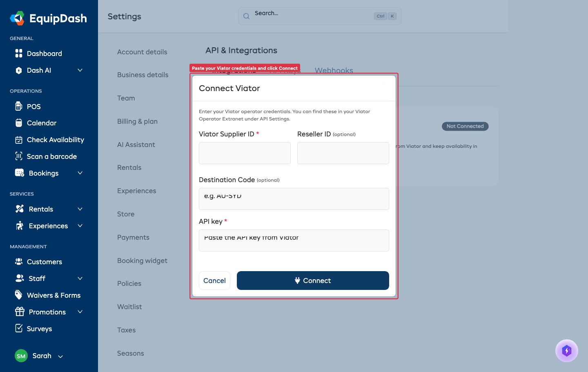Click the Promotions gift icon

pyautogui.click(x=20, y=312)
